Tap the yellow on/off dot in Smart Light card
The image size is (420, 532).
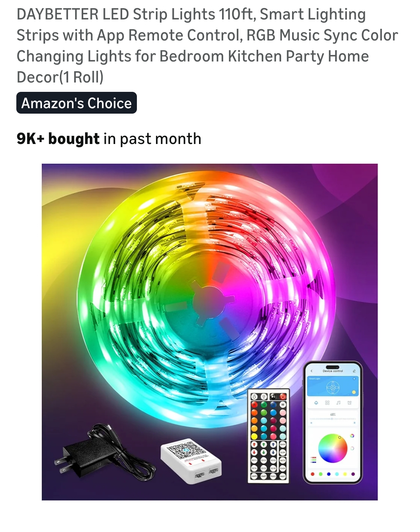click(354, 392)
